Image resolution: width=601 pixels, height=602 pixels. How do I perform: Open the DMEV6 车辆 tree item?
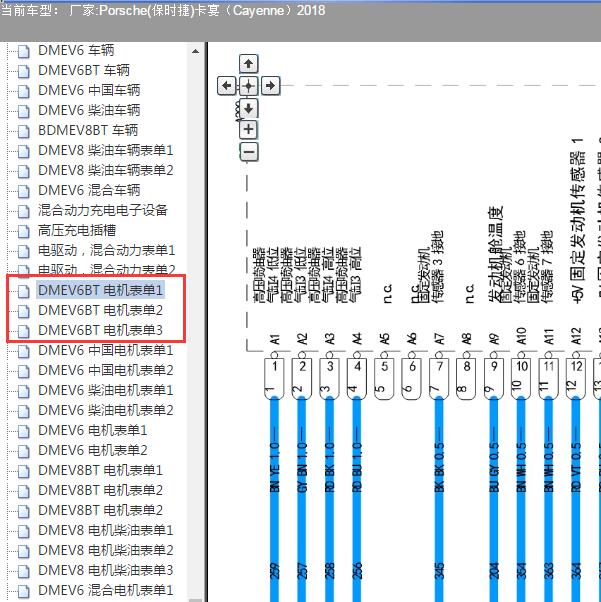click(76, 50)
